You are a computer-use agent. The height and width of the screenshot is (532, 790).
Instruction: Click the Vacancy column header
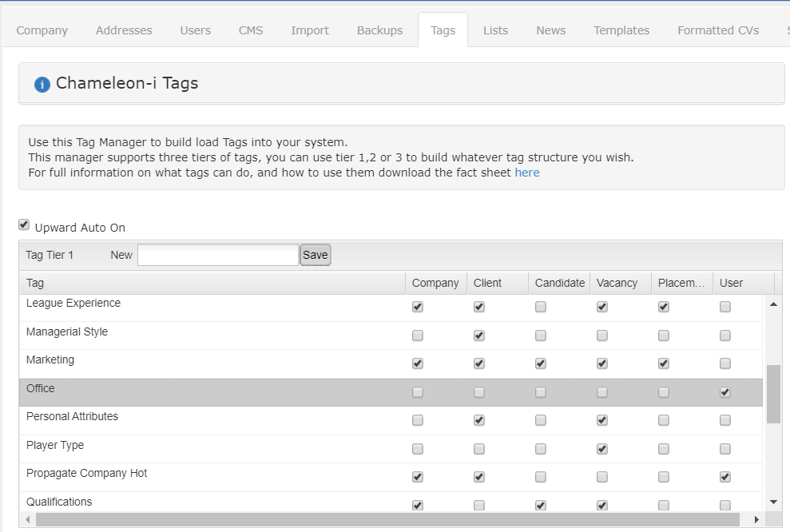pyautogui.click(x=621, y=283)
